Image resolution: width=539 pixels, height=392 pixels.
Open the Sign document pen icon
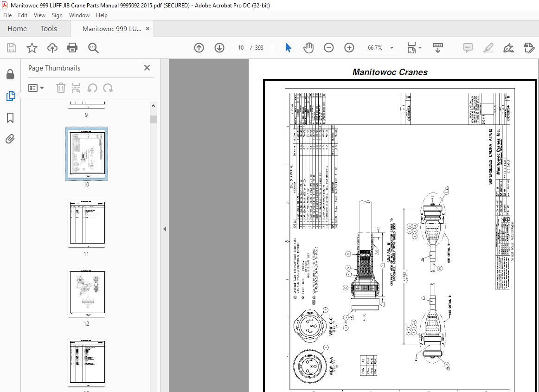pyautogui.click(x=508, y=48)
